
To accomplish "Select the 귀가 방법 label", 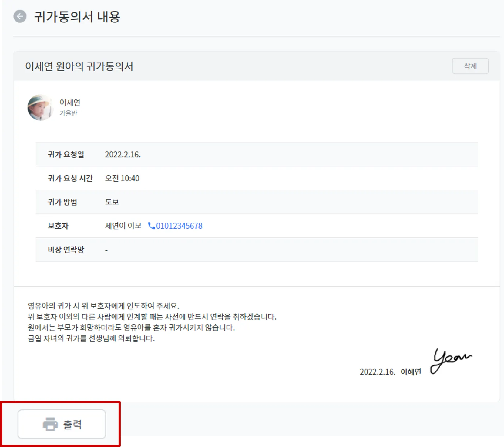I will (x=62, y=202).
